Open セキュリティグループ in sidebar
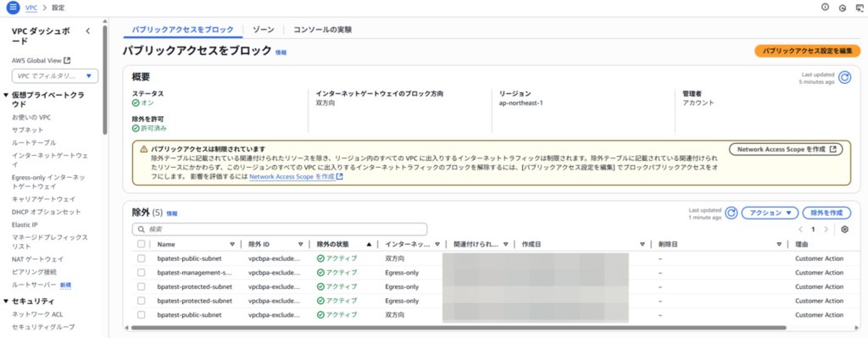 pos(43,327)
